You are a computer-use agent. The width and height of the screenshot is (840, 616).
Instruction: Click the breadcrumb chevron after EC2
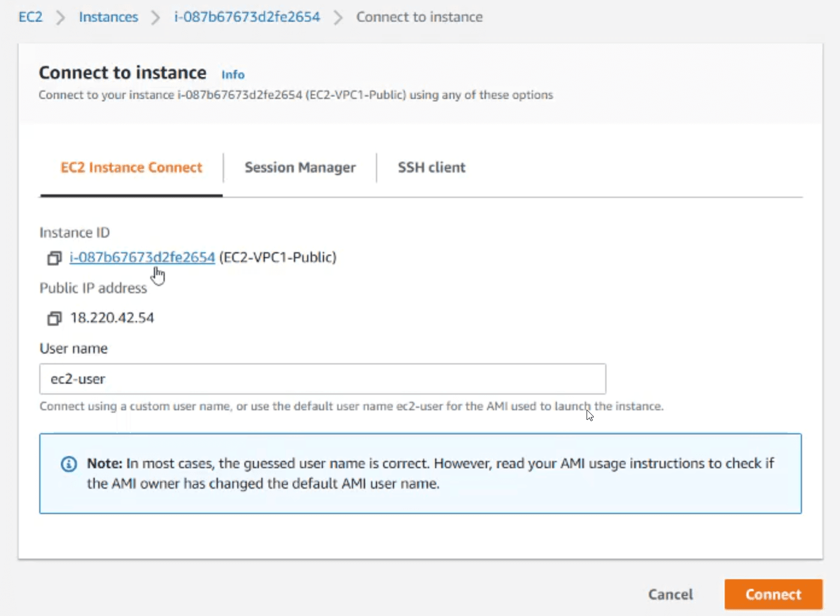pyautogui.click(x=60, y=17)
